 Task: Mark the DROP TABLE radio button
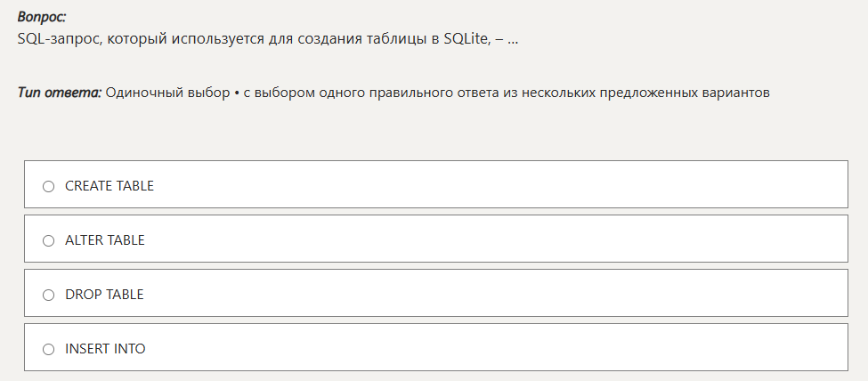point(49,296)
